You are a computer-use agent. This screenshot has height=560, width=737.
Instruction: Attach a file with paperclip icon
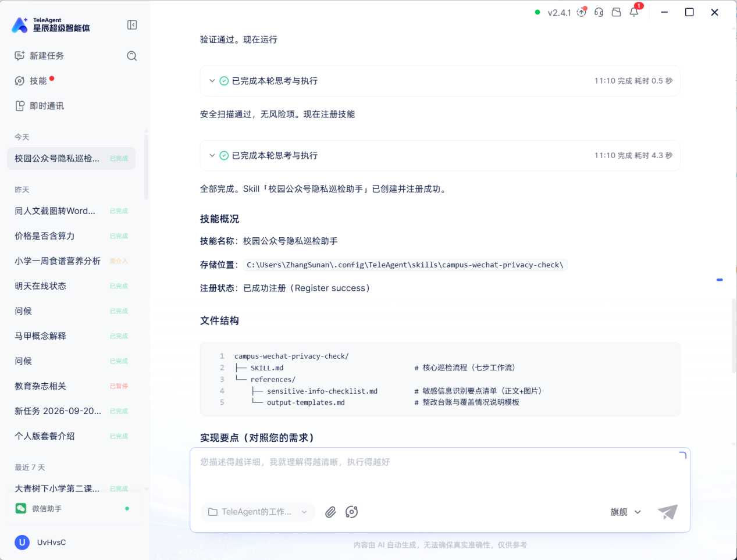[330, 512]
